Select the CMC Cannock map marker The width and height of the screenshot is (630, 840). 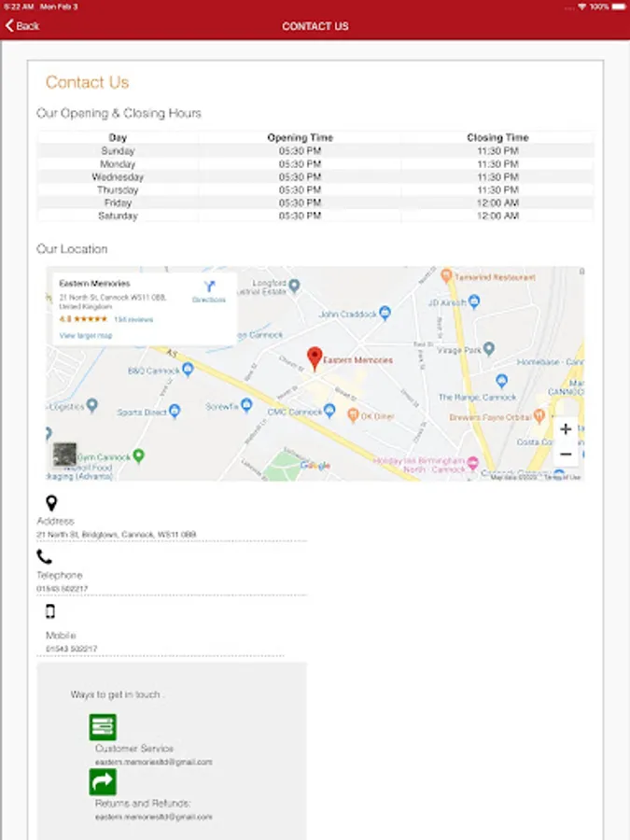(329, 411)
